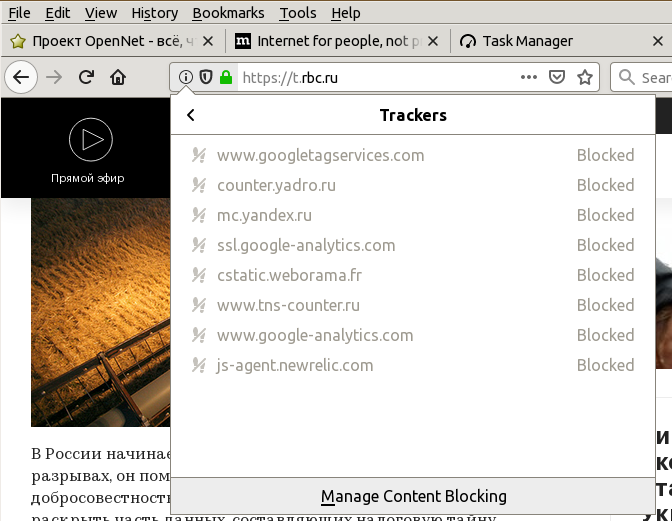Close the Проект OpenNet tab
Image resolution: width=672 pixels, height=521 pixels.
208,41
